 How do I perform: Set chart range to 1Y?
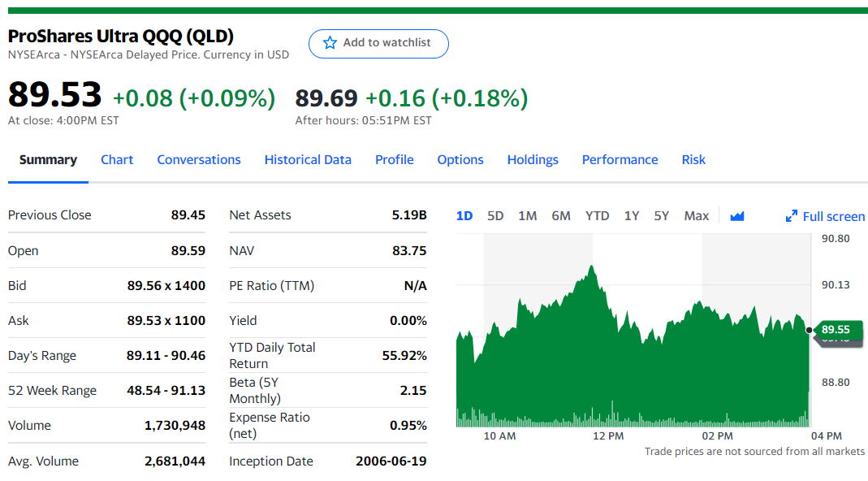[x=631, y=216]
